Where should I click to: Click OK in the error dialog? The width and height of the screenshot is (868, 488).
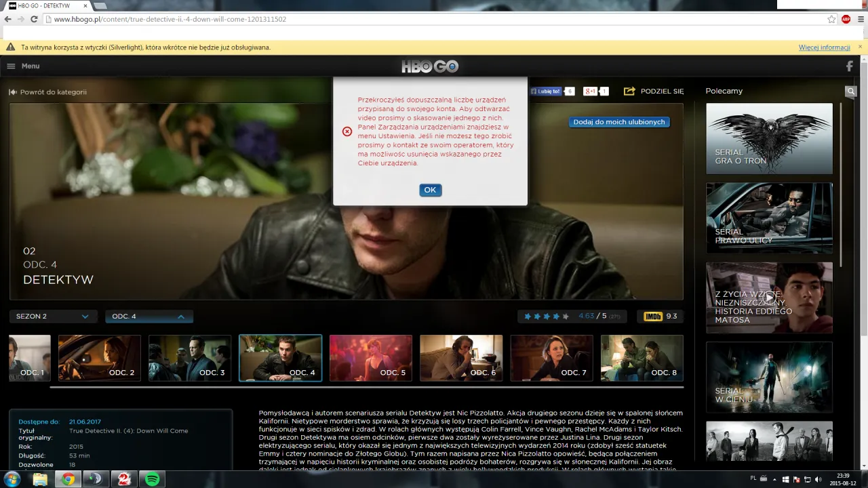pyautogui.click(x=430, y=190)
